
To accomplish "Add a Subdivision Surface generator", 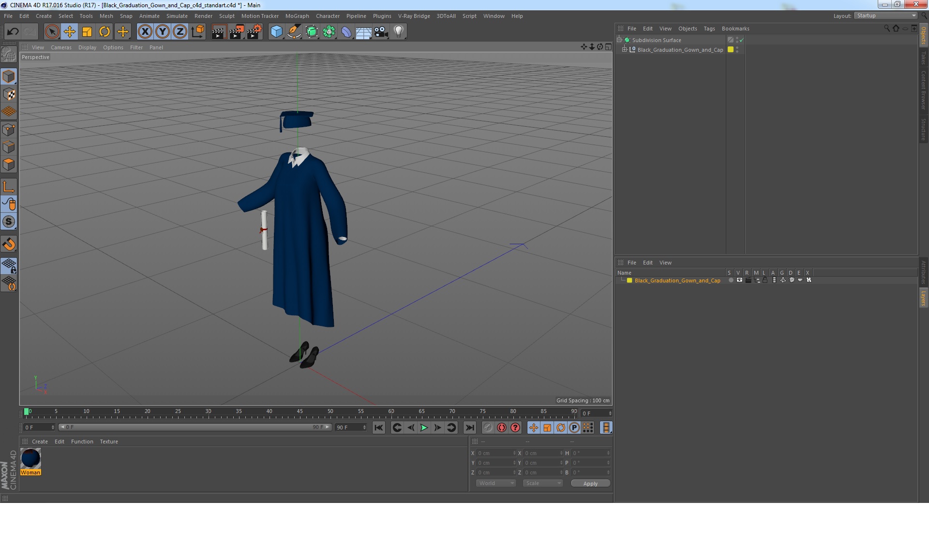I will pos(312,32).
